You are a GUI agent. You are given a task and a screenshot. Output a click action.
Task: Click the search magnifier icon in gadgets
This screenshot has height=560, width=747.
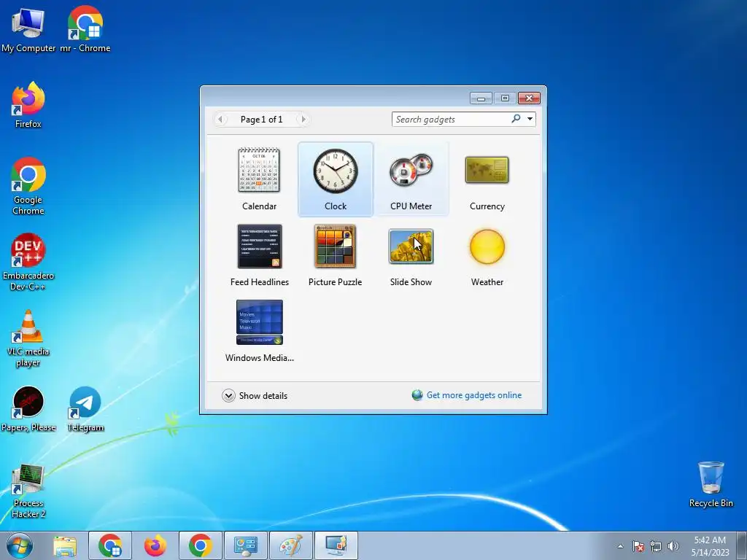coord(516,119)
